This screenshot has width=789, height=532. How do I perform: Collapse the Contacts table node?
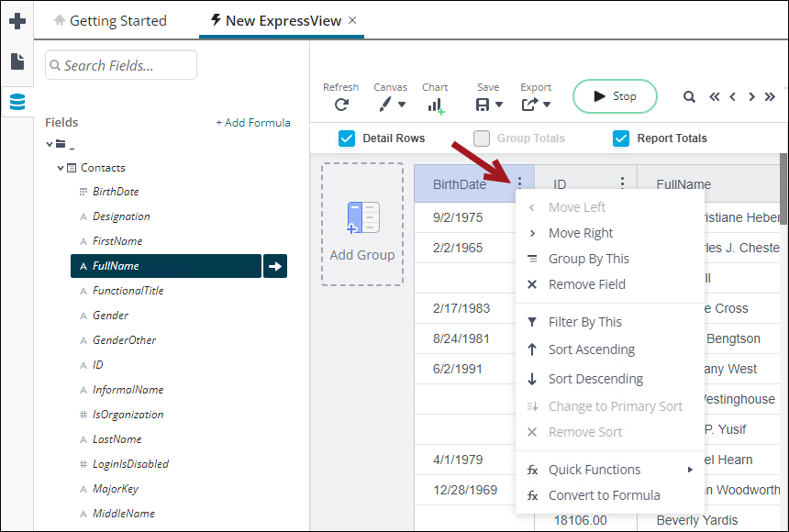tap(61, 168)
